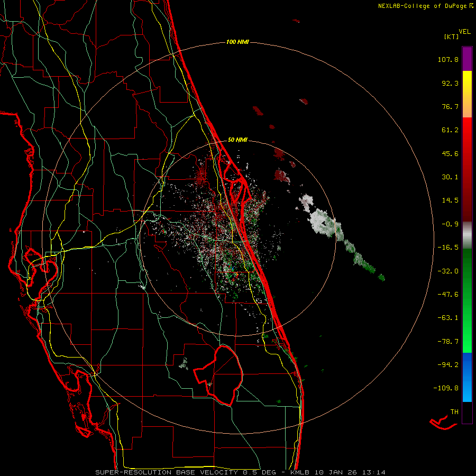
Task: Click the -78.7 velocity scale value
Action: (448, 342)
